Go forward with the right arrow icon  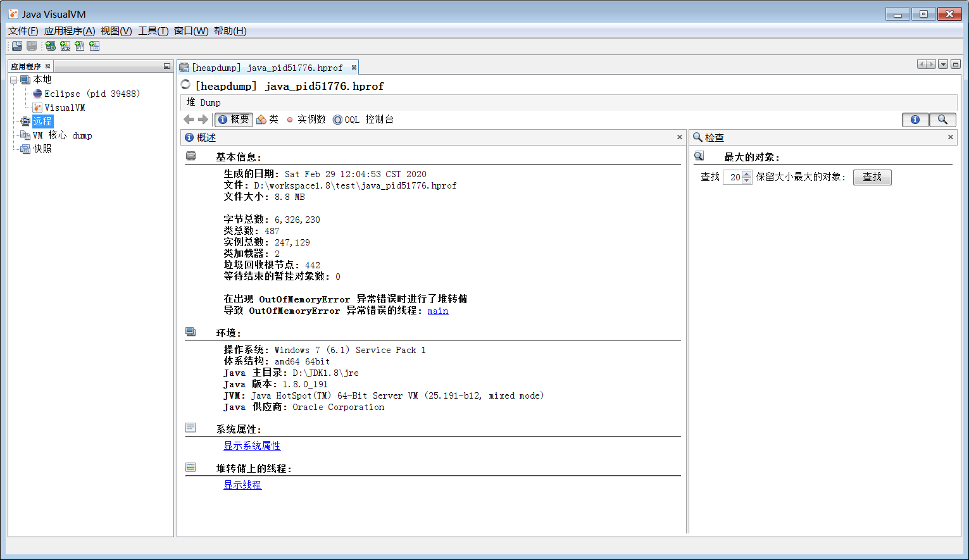point(203,120)
